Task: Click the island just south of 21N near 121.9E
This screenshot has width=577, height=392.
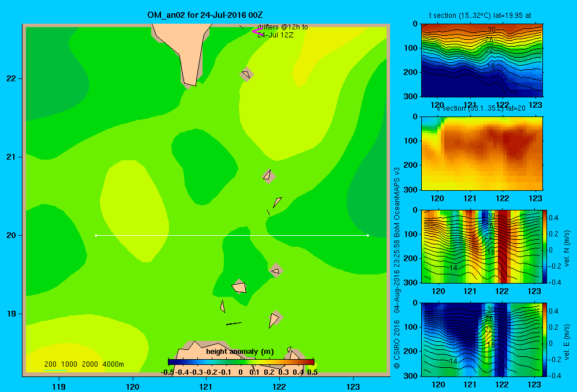Action: (269, 176)
